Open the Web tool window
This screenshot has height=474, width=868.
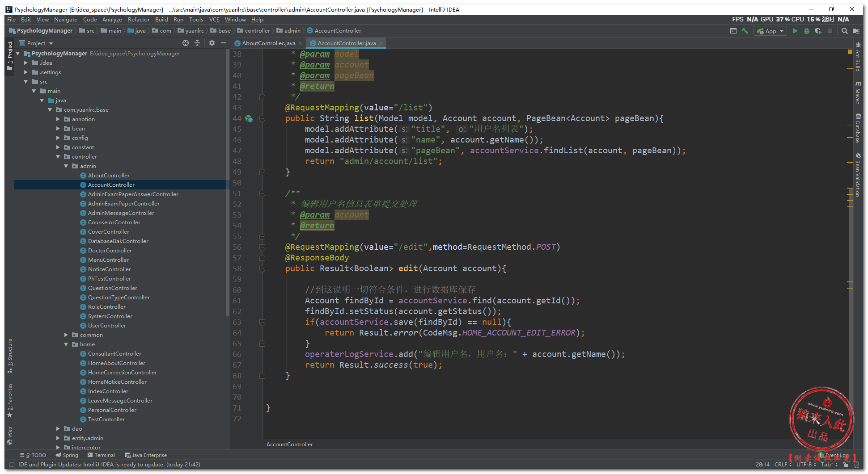[10, 436]
